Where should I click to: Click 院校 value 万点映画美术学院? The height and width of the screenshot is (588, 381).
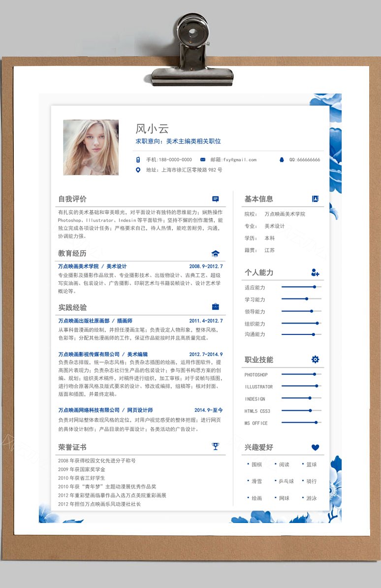285,214
